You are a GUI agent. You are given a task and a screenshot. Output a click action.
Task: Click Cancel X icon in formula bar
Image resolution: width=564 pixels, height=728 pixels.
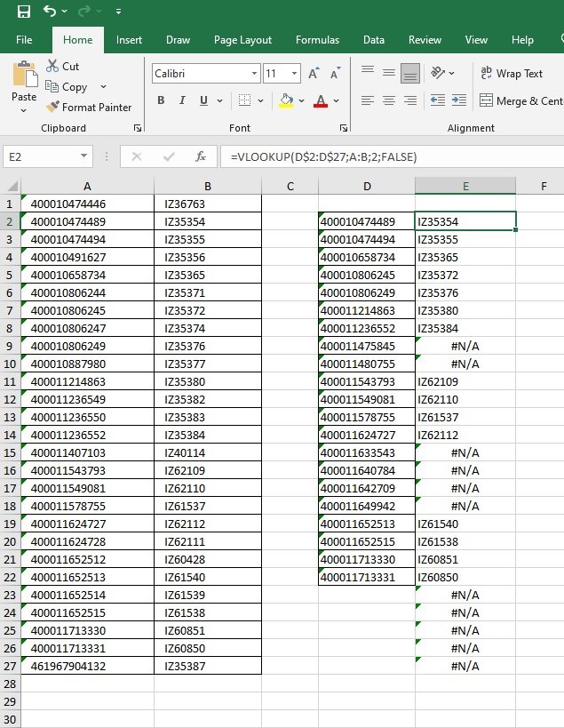point(137,157)
